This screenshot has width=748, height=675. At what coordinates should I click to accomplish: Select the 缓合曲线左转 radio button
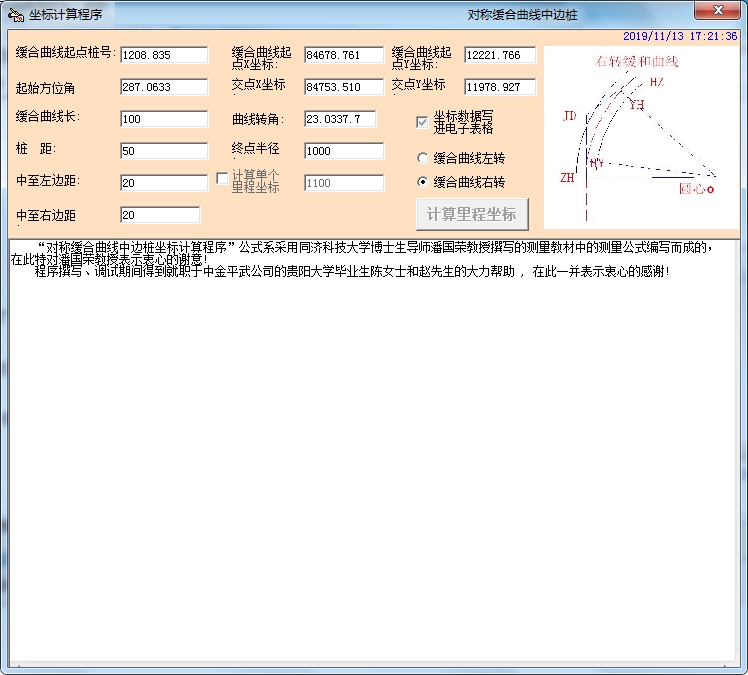[x=423, y=158]
